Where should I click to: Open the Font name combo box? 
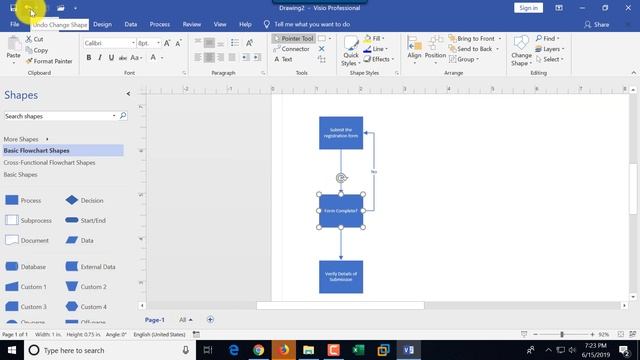pos(109,43)
